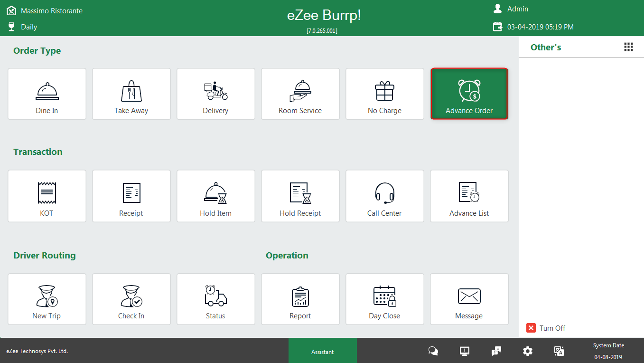Viewport: 644px width, 363px height.
Task: Click the Operation section heading
Action: click(287, 256)
